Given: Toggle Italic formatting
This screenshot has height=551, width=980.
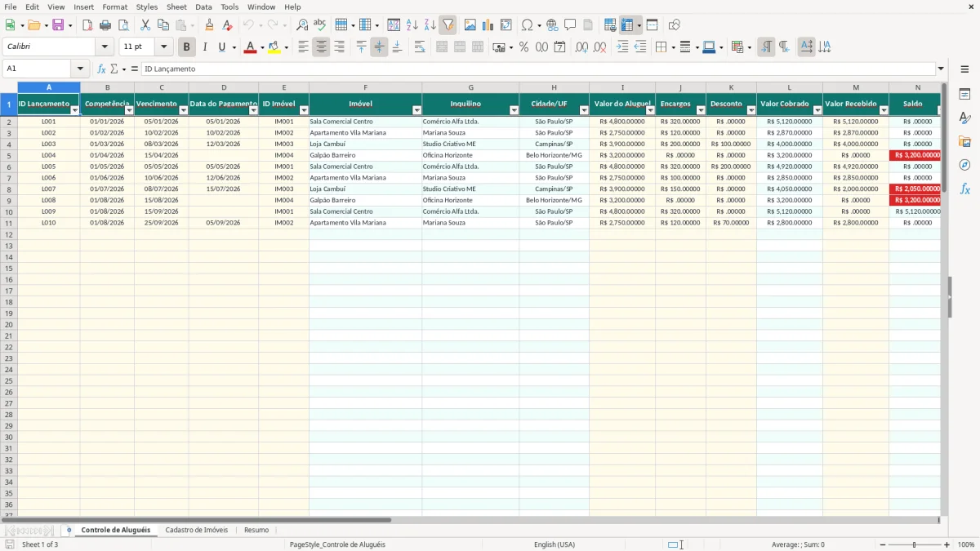Looking at the screenshot, I should 204,47.
